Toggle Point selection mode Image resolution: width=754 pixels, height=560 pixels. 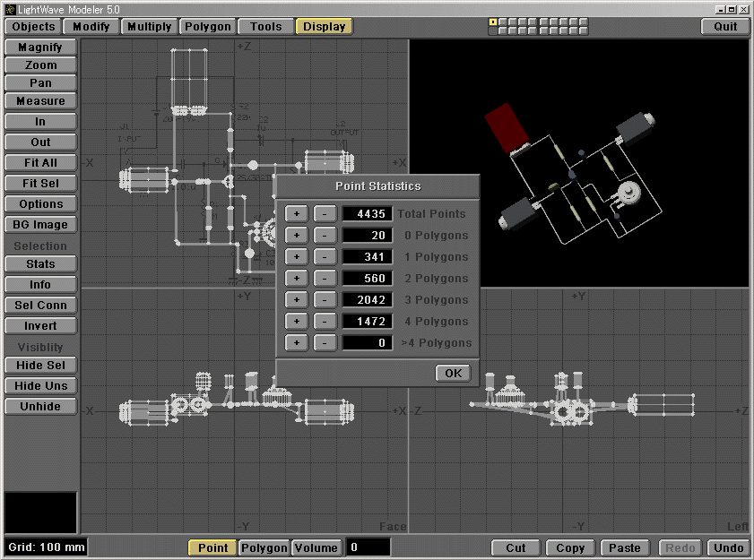point(212,547)
